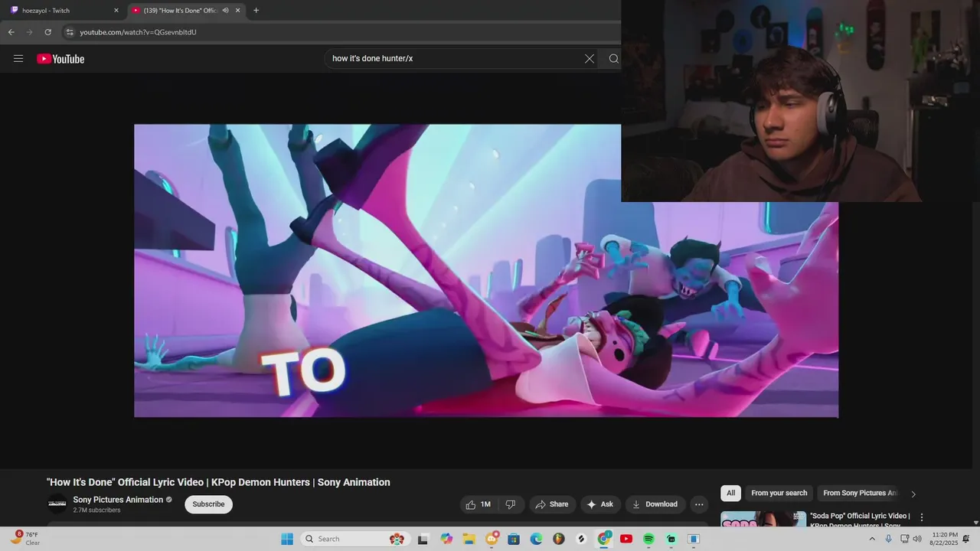Open the Sony Pictures Animation channel avatar

tap(57, 503)
